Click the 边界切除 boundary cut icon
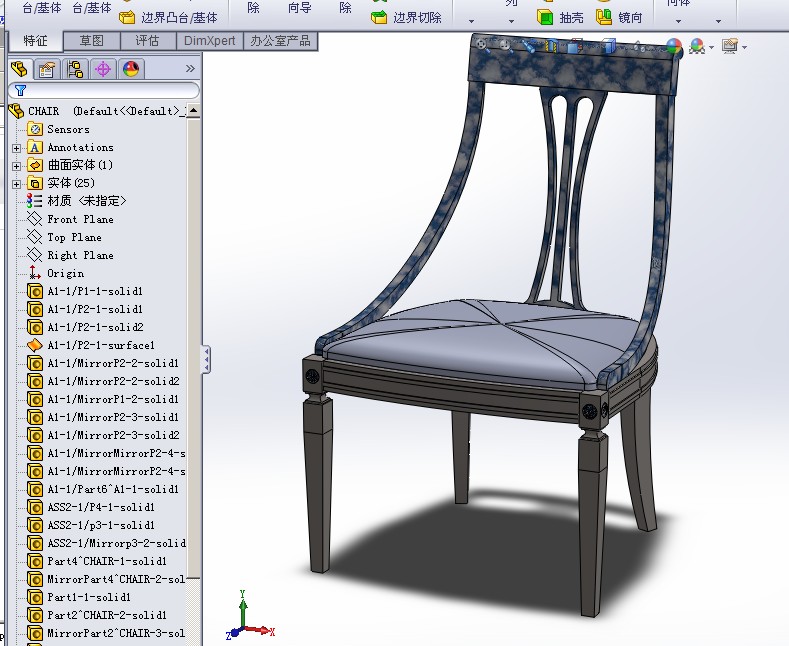The image size is (789, 646). [x=379, y=18]
